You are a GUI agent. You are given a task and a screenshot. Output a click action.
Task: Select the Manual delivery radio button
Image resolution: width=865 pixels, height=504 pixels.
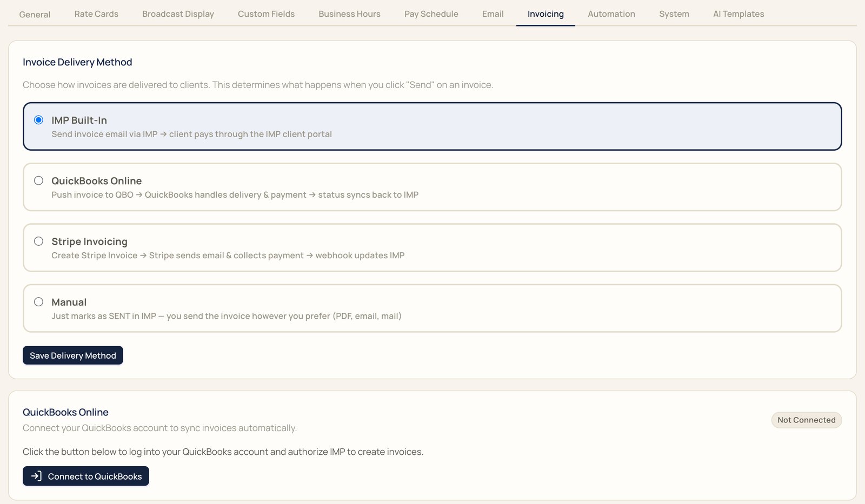pyautogui.click(x=38, y=302)
